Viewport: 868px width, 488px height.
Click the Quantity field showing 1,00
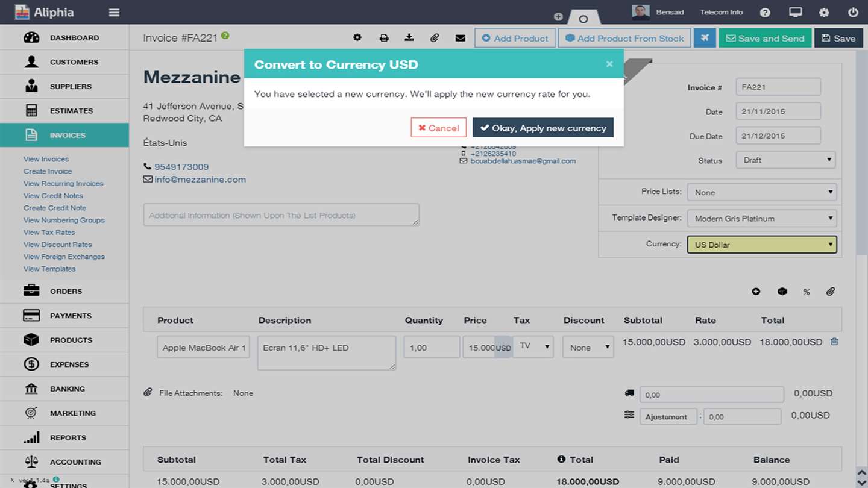pos(432,347)
